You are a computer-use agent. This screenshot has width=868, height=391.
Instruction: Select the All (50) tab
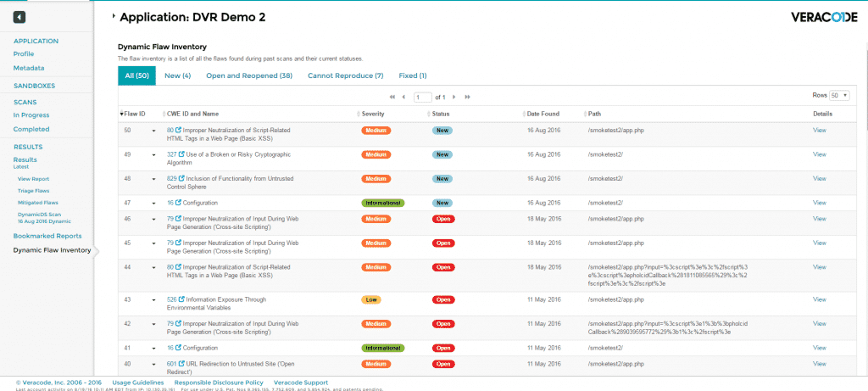pos(136,75)
